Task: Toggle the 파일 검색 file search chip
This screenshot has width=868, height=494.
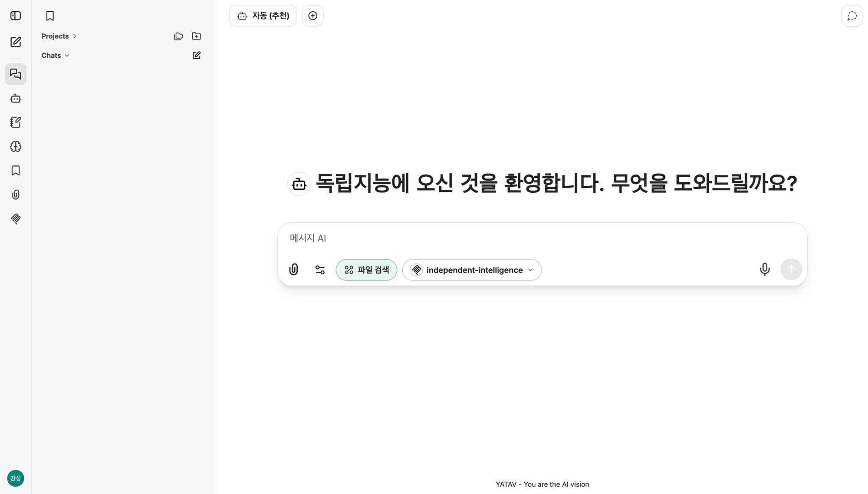Action: (366, 270)
